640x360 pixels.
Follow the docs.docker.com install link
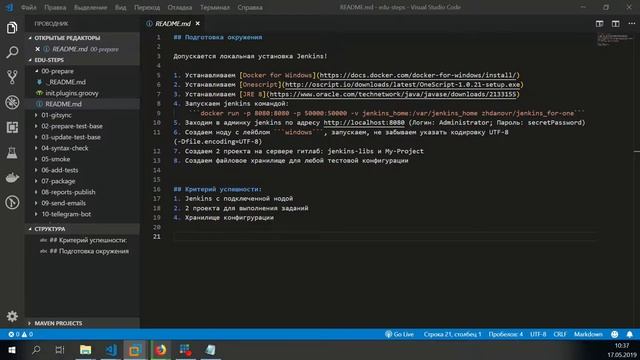(418, 75)
